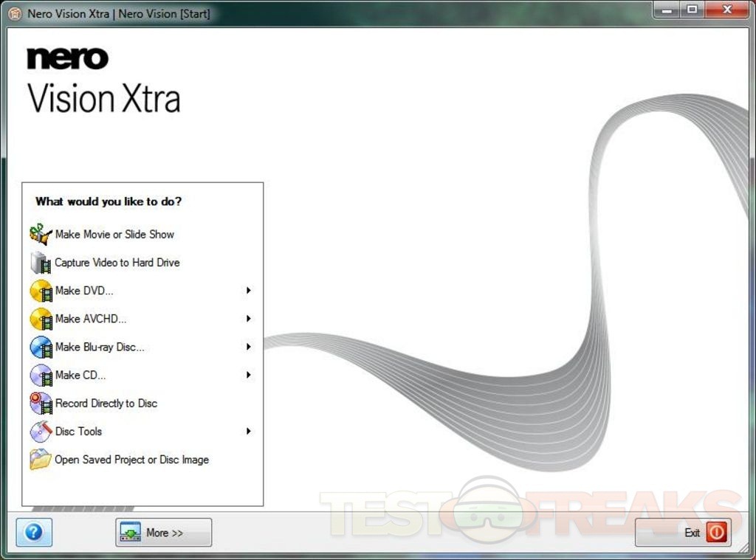Image resolution: width=756 pixels, height=560 pixels.
Task: Click the yellow Make DVD disc icon
Action: click(41, 291)
